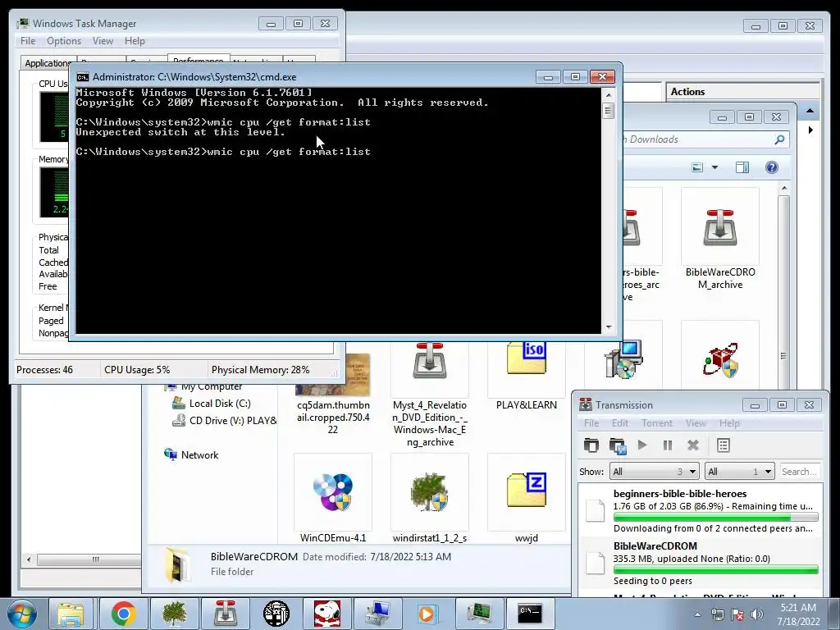Open torrent properties list icon in Transmission

click(x=724, y=445)
